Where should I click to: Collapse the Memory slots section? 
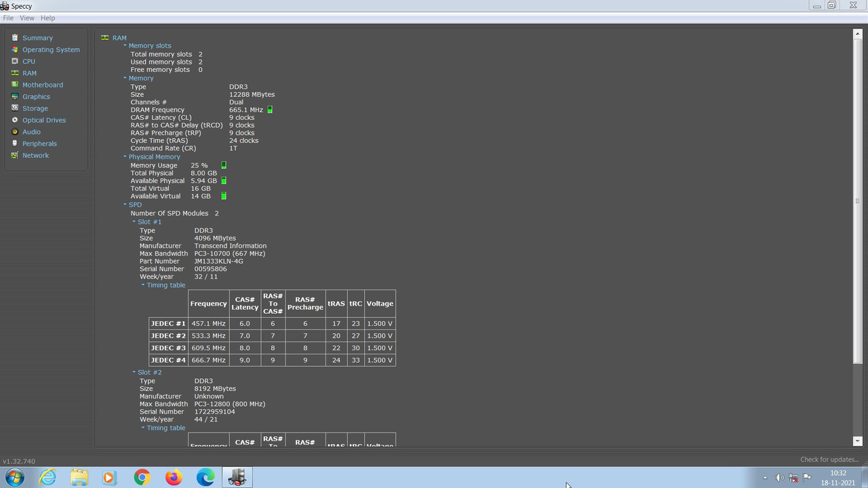[x=125, y=45]
